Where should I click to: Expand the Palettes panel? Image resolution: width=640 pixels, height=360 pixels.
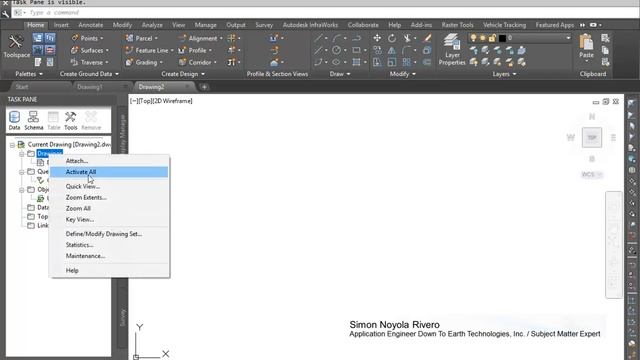pyautogui.click(x=29, y=74)
